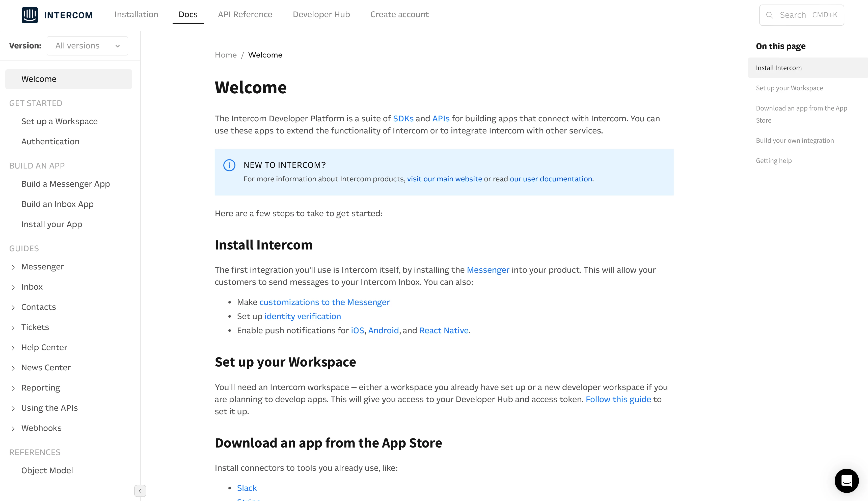Image resolution: width=868 pixels, height=501 pixels.
Task: Expand the Help Center guide section
Action: (x=13, y=348)
